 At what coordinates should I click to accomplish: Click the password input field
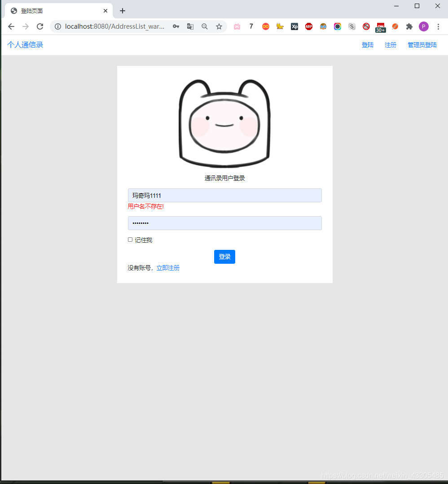click(224, 223)
